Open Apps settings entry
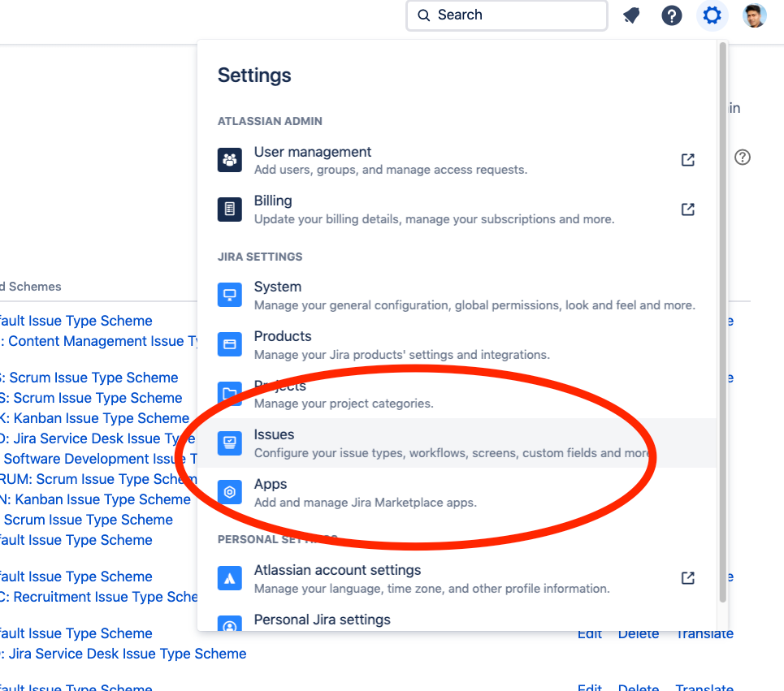 point(457,492)
